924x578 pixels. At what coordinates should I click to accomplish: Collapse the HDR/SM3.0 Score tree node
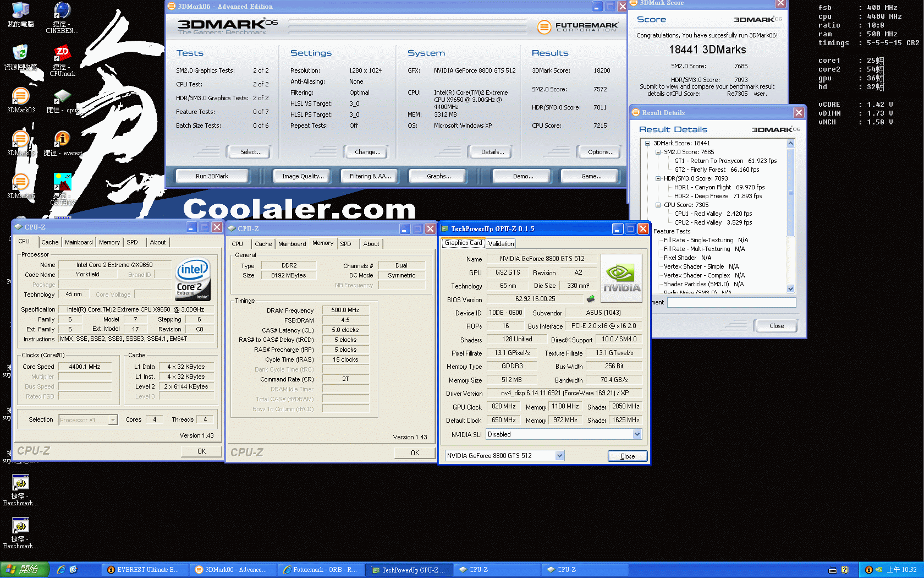pos(658,178)
